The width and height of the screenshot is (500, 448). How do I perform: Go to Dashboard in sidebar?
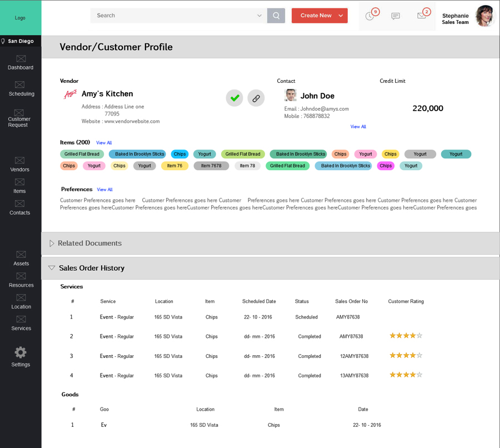point(21,62)
